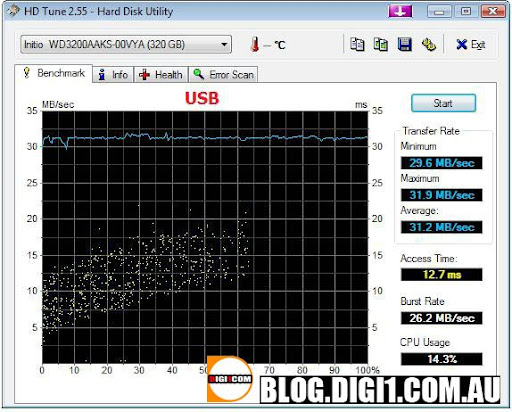This screenshot has width=512, height=412.
Task: Click the DIGICOM orange logo
Action: click(x=230, y=379)
